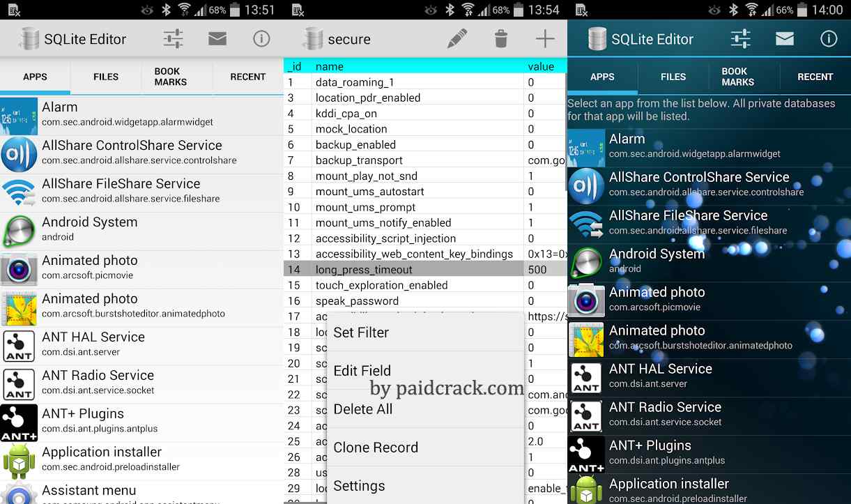Open filter settings icon in dark-theme SQLite Editor
The image size is (851, 504).
pyautogui.click(x=740, y=39)
